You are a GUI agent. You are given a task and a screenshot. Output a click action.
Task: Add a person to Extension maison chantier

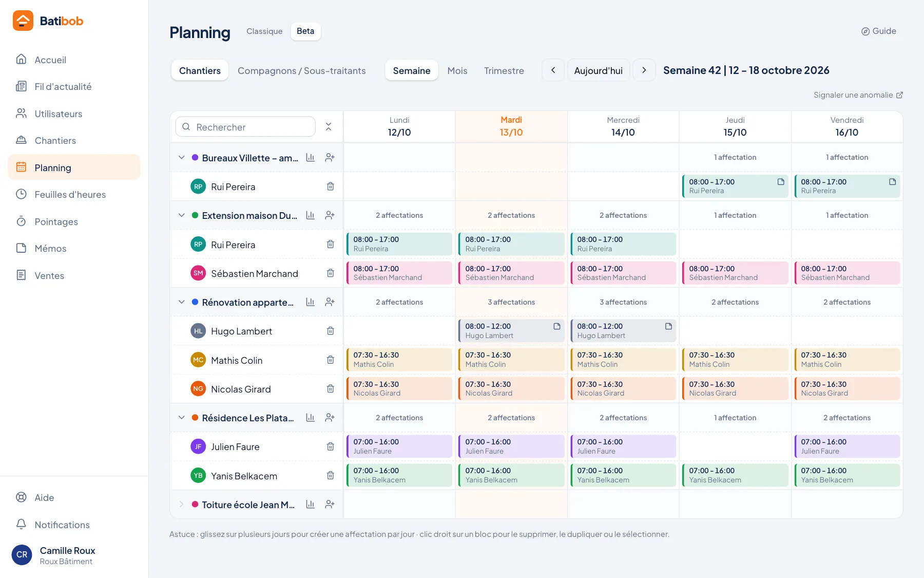coord(330,215)
